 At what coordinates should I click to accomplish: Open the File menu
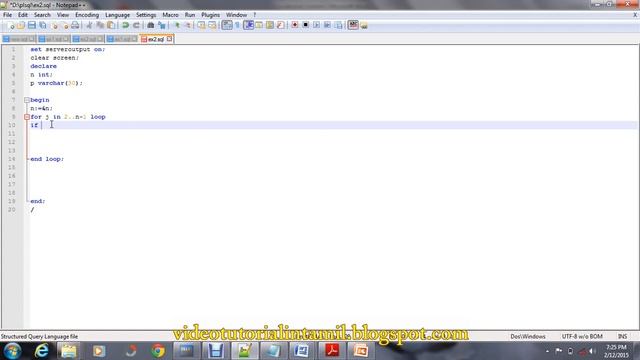click(7, 15)
